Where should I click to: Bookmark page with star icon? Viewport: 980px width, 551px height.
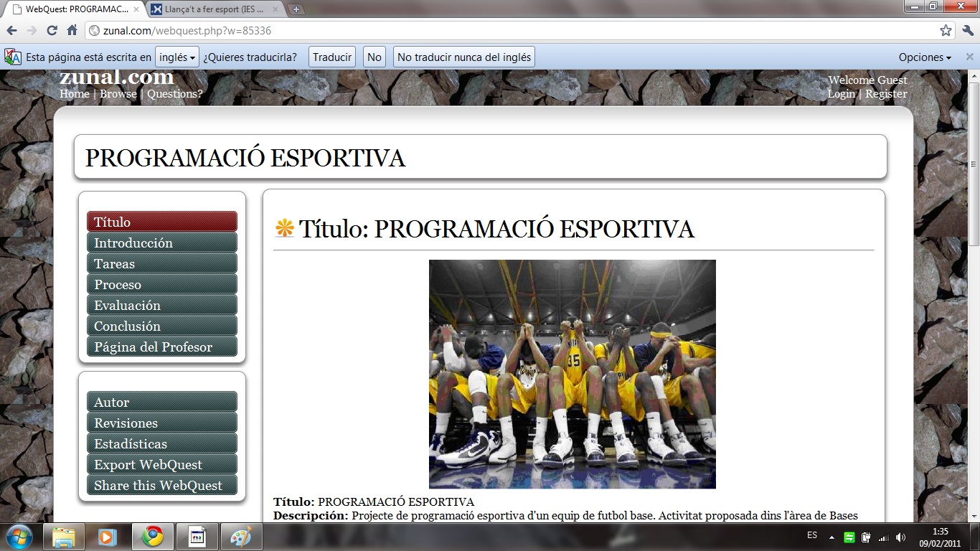point(946,31)
